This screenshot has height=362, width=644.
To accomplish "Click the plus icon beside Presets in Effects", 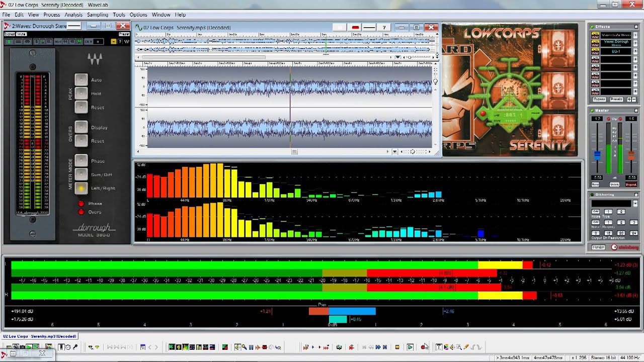I will (629, 99).
